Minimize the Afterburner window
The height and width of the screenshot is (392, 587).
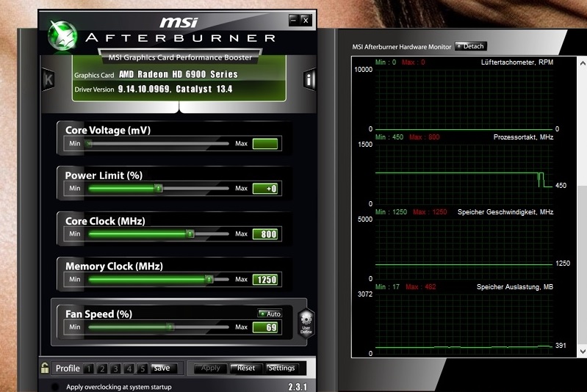pos(294,20)
